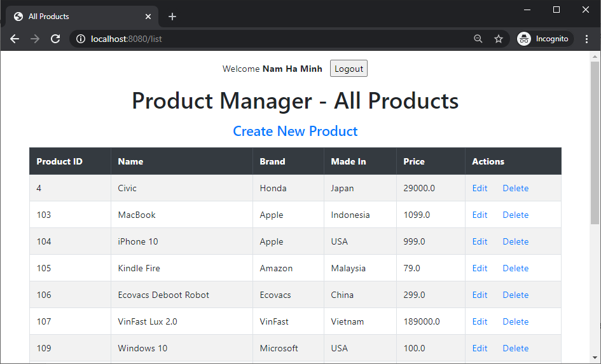Open a new tab with the plus icon
Screen dimensions: 601x364
[172, 17]
